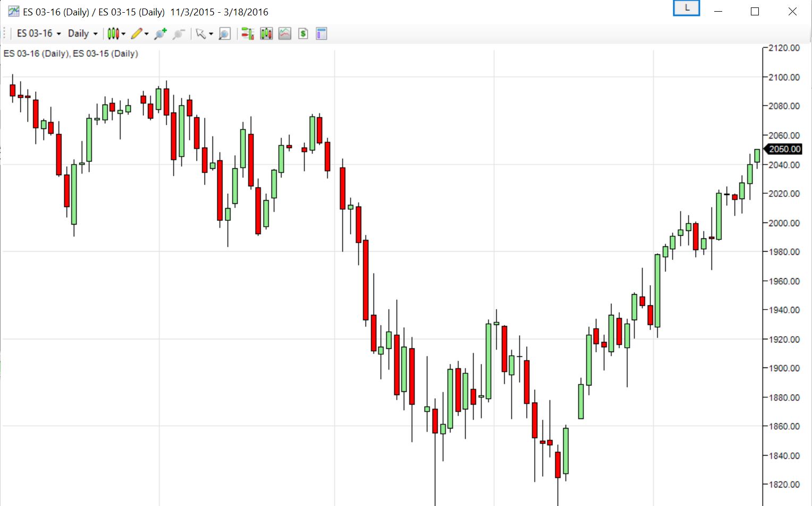Click the 2060.00 price axis label
812x506 pixels.
click(784, 135)
